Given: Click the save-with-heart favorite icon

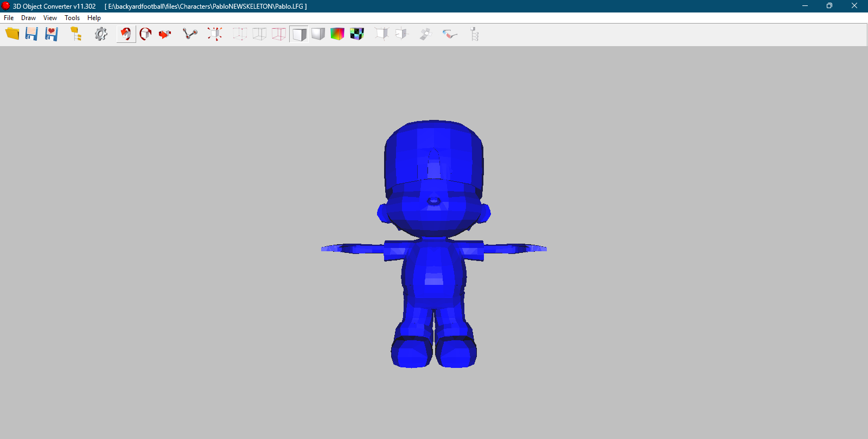Looking at the screenshot, I should click(x=51, y=34).
